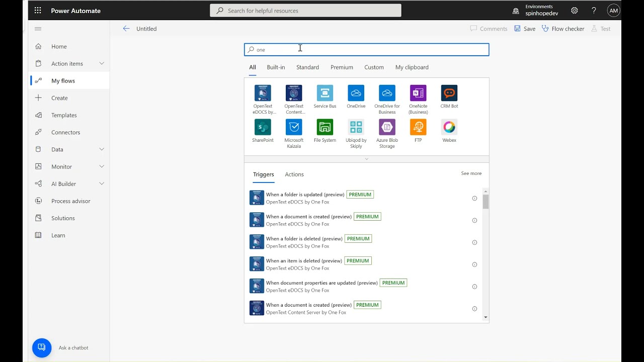The image size is (644, 362).
Task: Click the triggers list scroll-down arrow
Action: (x=486, y=317)
